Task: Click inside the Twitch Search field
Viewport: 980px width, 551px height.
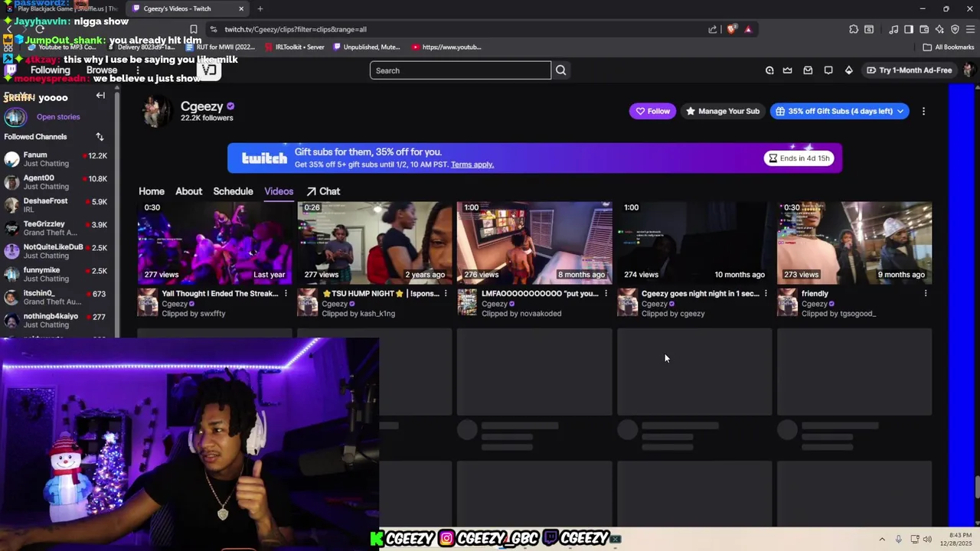Action: pyautogui.click(x=460, y=70)
